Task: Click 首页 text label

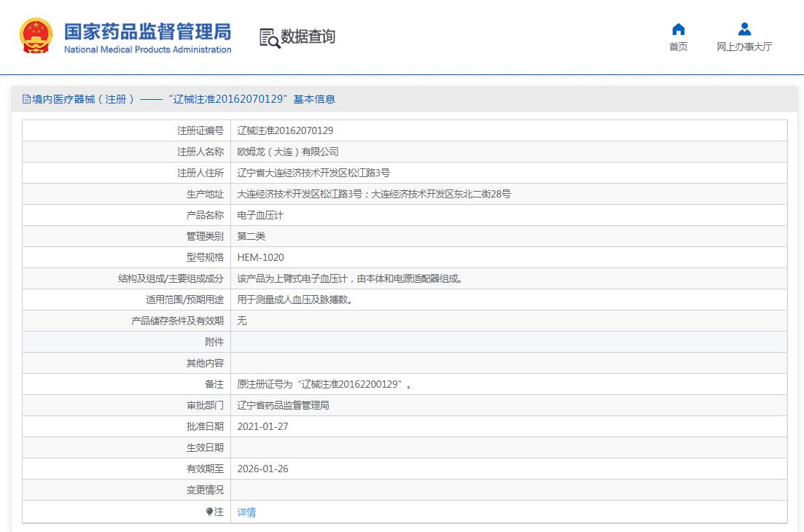Action: (679, 47)
